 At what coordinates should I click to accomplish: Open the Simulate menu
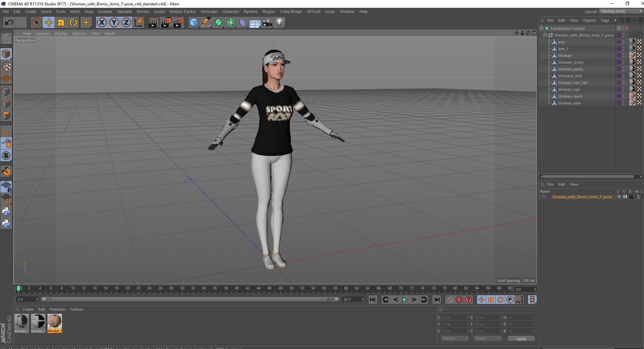(x=125, y=12)
